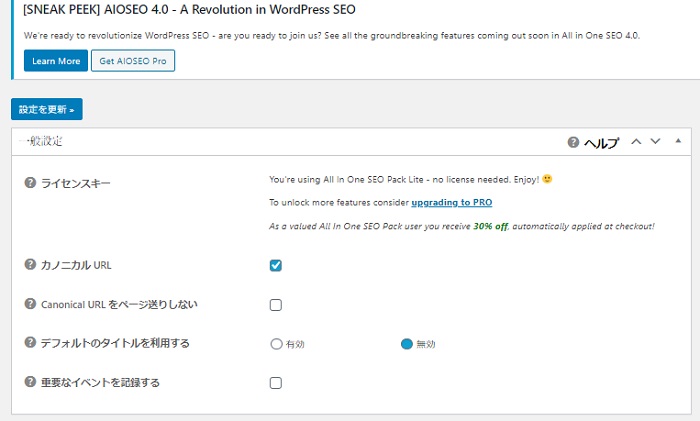Image resolution: width=700 pixels, height=421 pixels.
Task: Move 一般設定 panel down with chevron
Action: [655, 142]
